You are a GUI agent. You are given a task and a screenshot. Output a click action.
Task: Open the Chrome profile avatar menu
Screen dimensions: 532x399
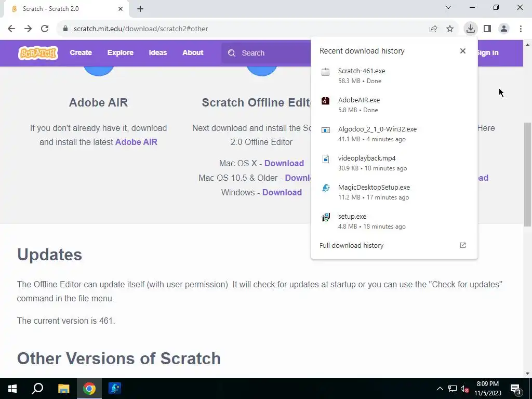click(x=504, y=29)
